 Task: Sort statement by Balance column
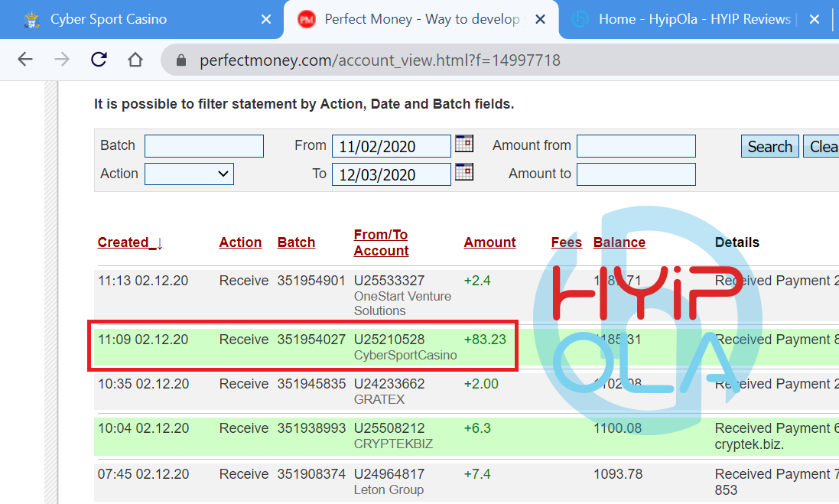pos(619,242)
